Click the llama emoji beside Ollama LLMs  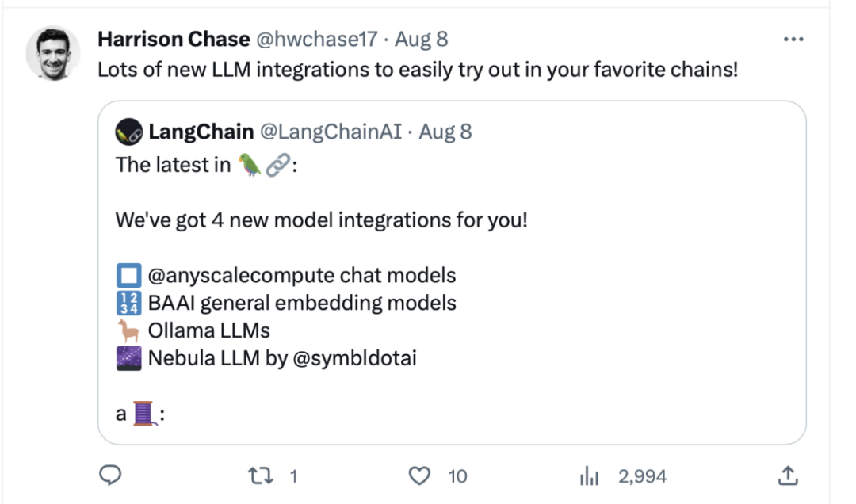[x=128, y=330]
